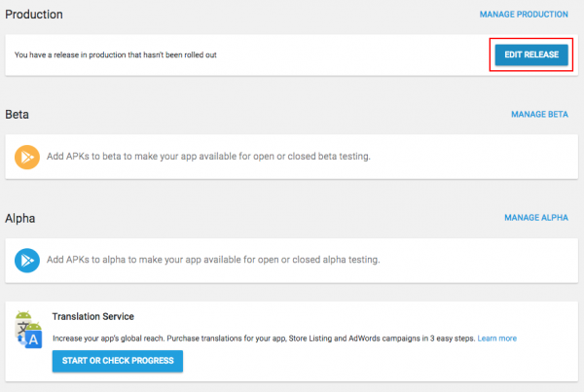Click the release not rolled out message

(x=115, y=54)
